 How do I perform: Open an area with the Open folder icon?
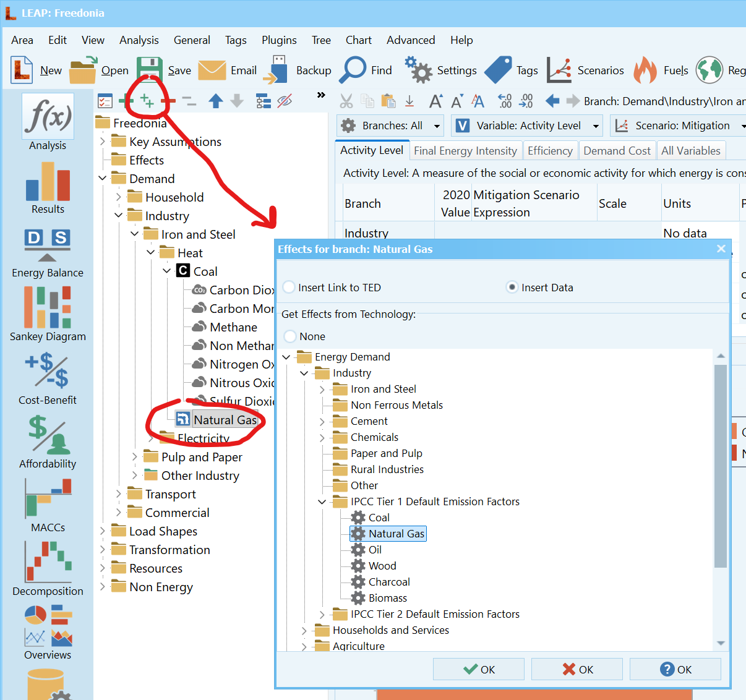click(x=83, y=70)
